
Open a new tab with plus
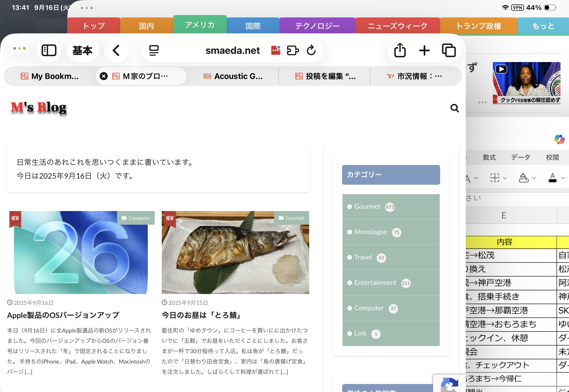(424, 50)
